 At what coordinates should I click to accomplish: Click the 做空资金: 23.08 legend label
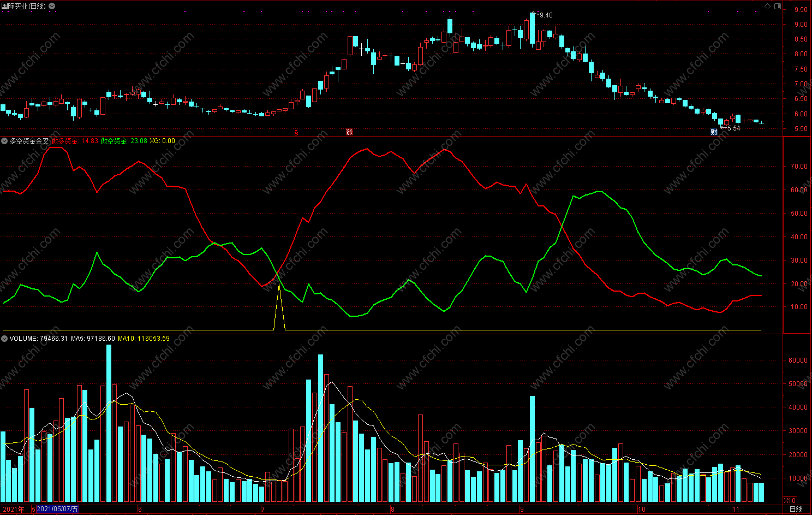tap(124, 141)
